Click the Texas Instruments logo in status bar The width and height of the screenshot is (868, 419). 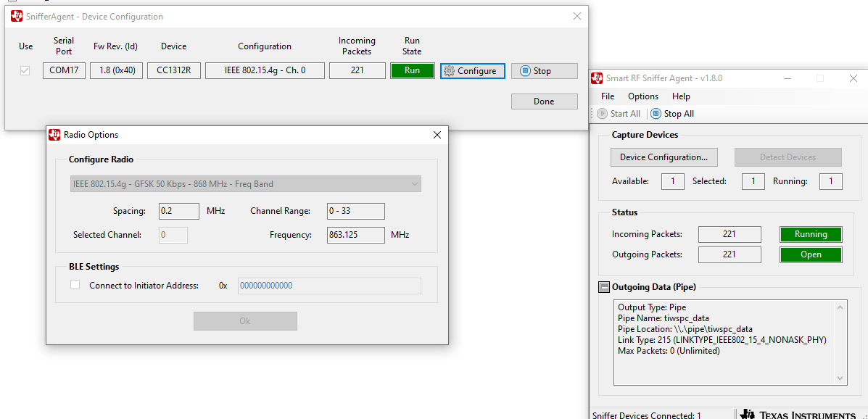(799, 415)
